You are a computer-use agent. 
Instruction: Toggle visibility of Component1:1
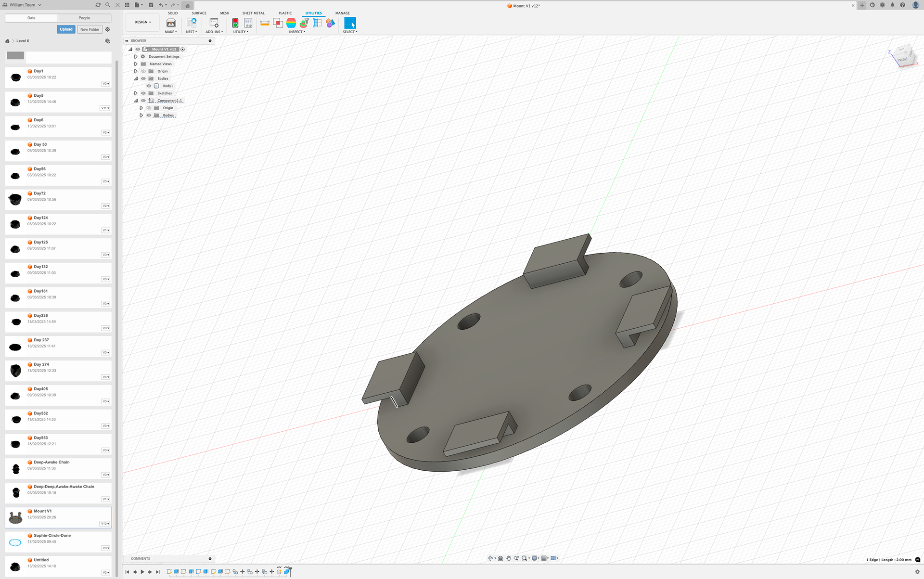143,101
